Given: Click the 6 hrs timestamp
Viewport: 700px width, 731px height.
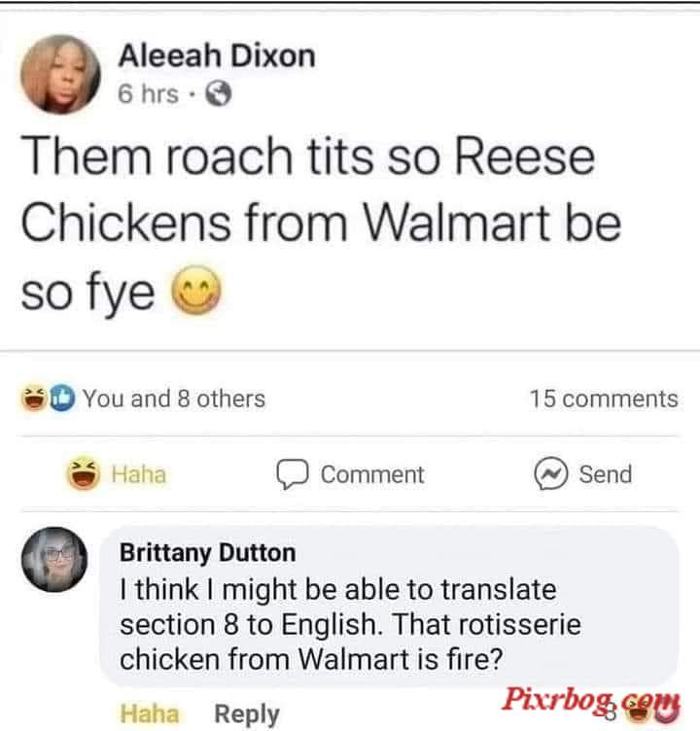Looking at the screenshot, I should pyautogui.click(x=148, y=93).
